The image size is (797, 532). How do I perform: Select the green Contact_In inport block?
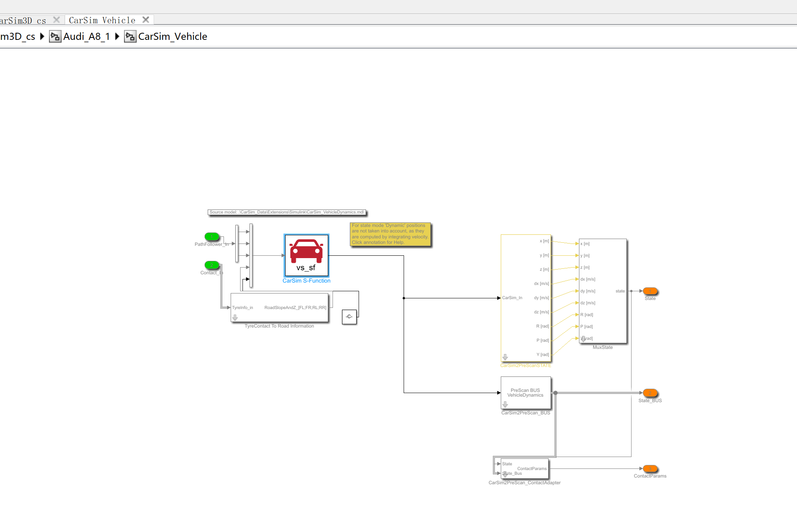tap(212, 265)
